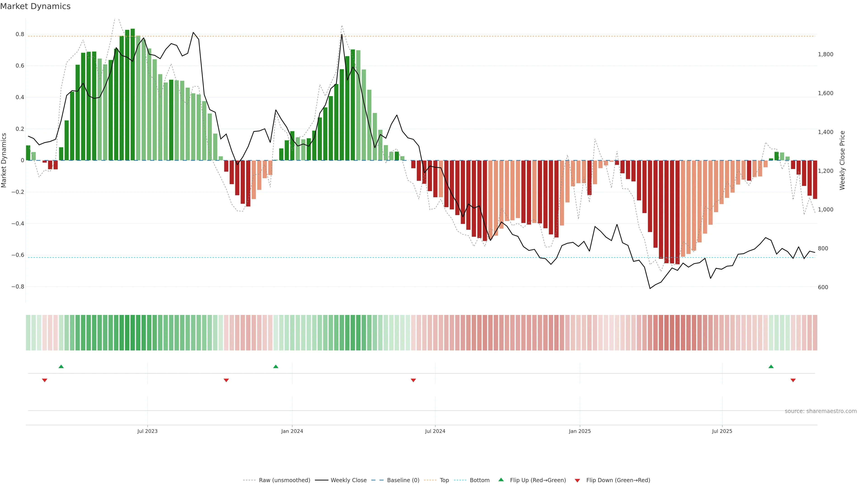
Task: Click the flip-up triangle before Jan 2024
Action: pos(276,366)
